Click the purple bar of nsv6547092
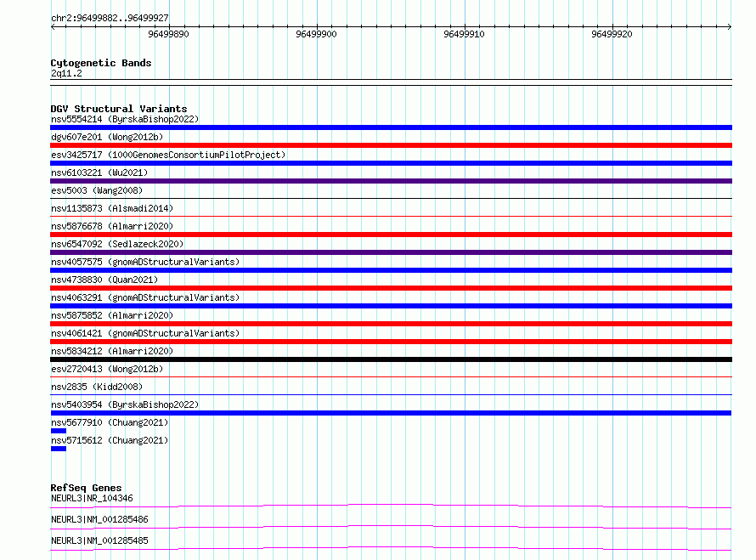The width and height of the screenshot is (756, 560). tap(391, 252)
